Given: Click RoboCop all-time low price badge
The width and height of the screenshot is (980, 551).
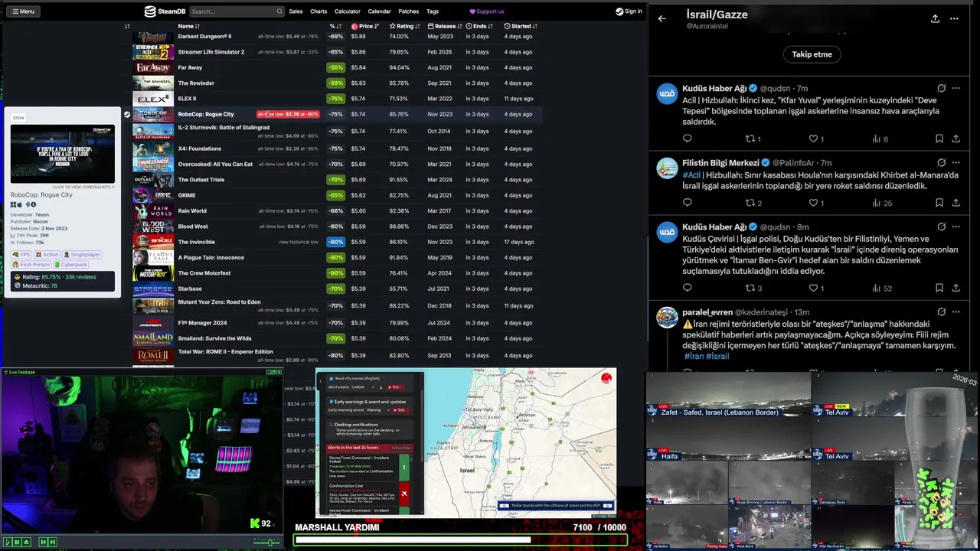Looking at the screenshot, I should [288, 114].
